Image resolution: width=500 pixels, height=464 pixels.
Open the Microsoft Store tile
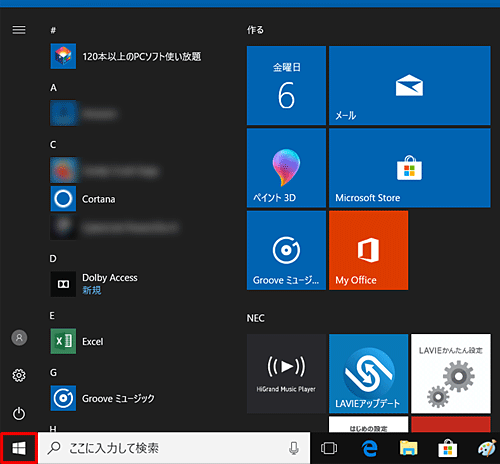pyautogui.click(x=410, y=168)
